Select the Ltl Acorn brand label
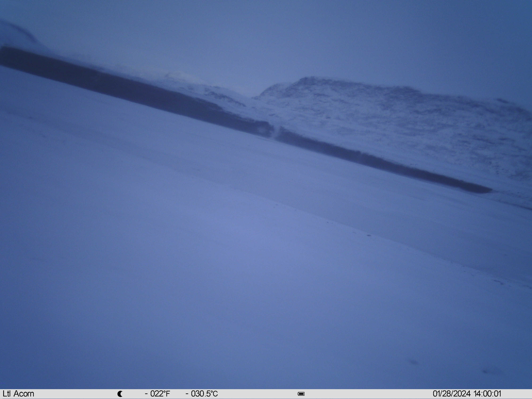 point(18,394)
